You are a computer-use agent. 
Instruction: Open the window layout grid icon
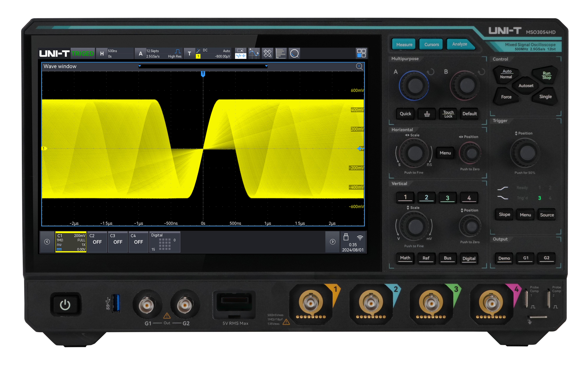361,53
